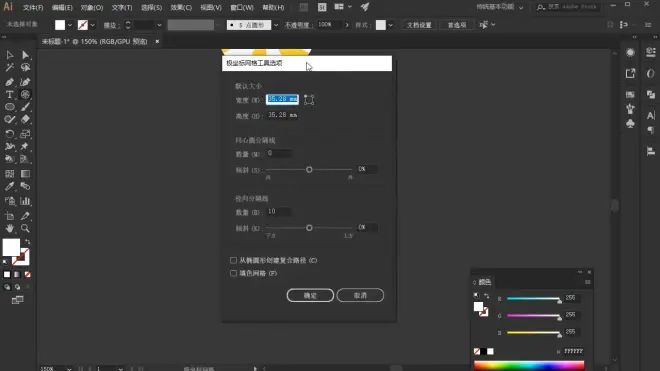
Task: Click the concentric divider skew slider
Action: pos(309,170)
